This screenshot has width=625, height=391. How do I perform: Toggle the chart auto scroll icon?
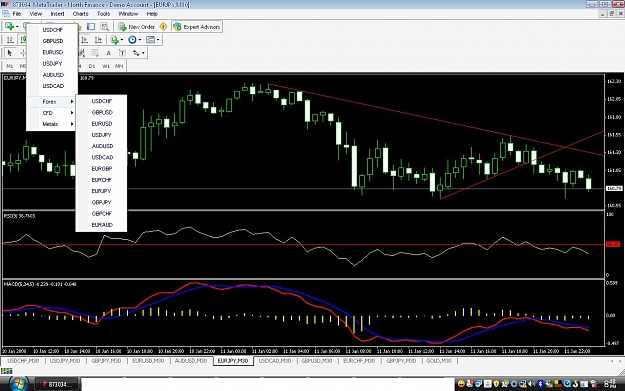[85, 39]
